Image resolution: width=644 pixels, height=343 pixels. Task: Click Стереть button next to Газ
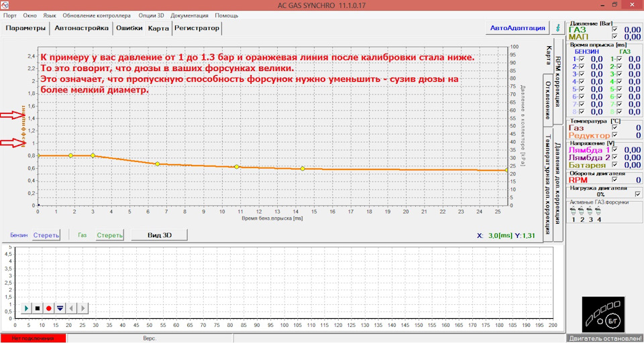click(x=109, y=235)
